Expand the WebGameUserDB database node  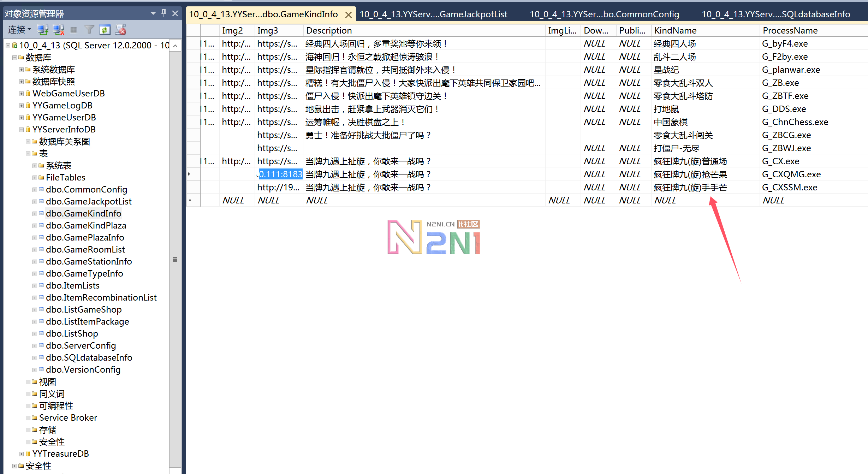[21, 94]
